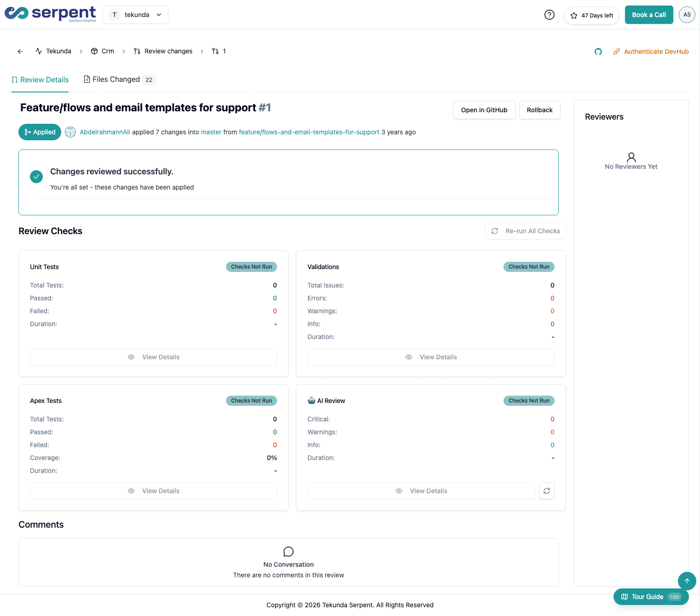Click the Authenticate DevHub link
This screenshot has width=700, height=616.
[x=656, y=52]
